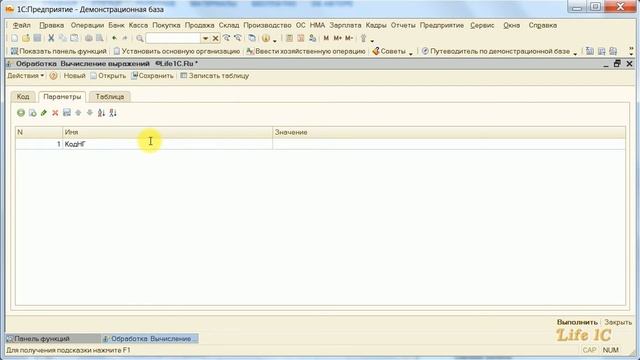
Task: Select the Параметры tab
Action: [62, 97]
